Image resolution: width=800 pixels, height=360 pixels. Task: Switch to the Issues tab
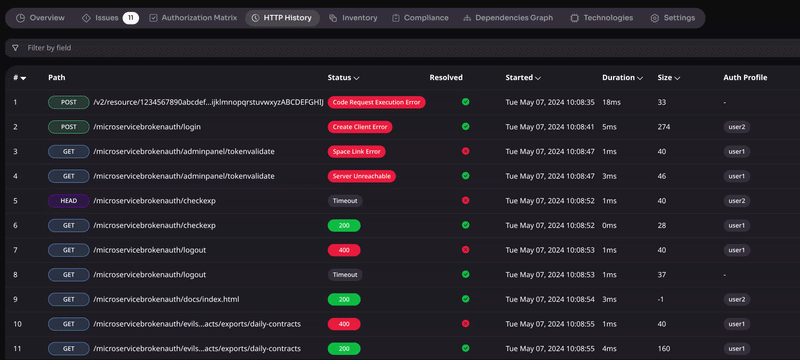(110, 18)
